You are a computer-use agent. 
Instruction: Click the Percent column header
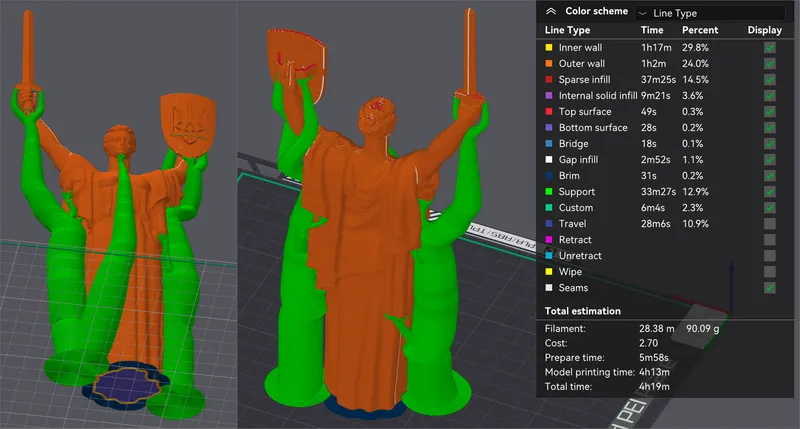[700, 30]
